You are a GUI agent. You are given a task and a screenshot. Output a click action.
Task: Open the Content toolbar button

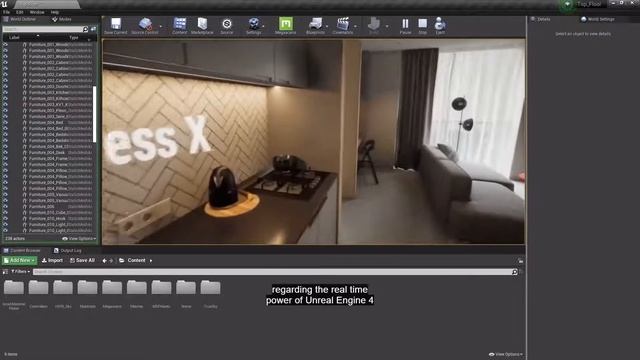(180, 24)
